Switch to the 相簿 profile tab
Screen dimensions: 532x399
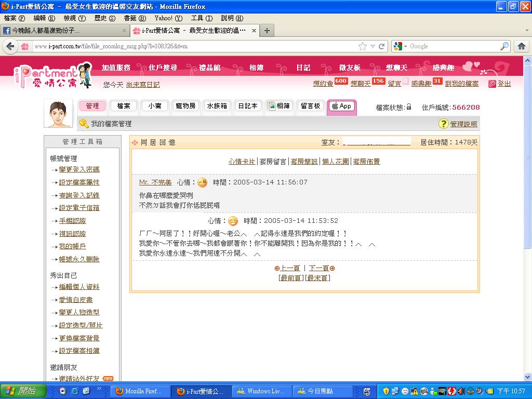tap(279, 106)
